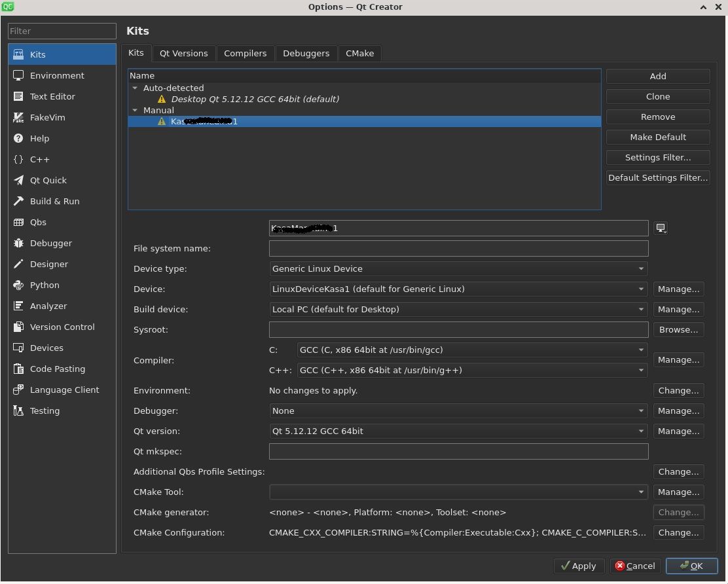Click warning icon on Desktop Qt 5.12.12 kit
This screenshot has height=584, width=728.
[x=162, y=100]
